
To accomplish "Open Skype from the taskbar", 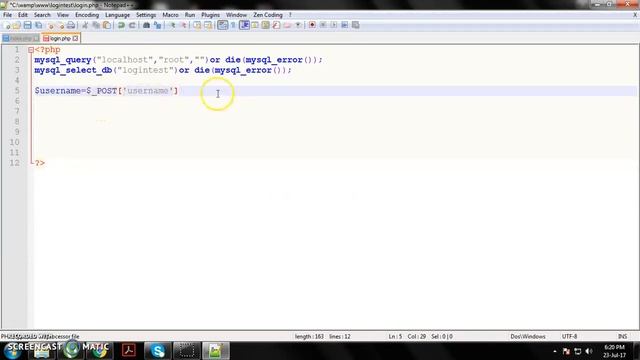I will [158, 351].
